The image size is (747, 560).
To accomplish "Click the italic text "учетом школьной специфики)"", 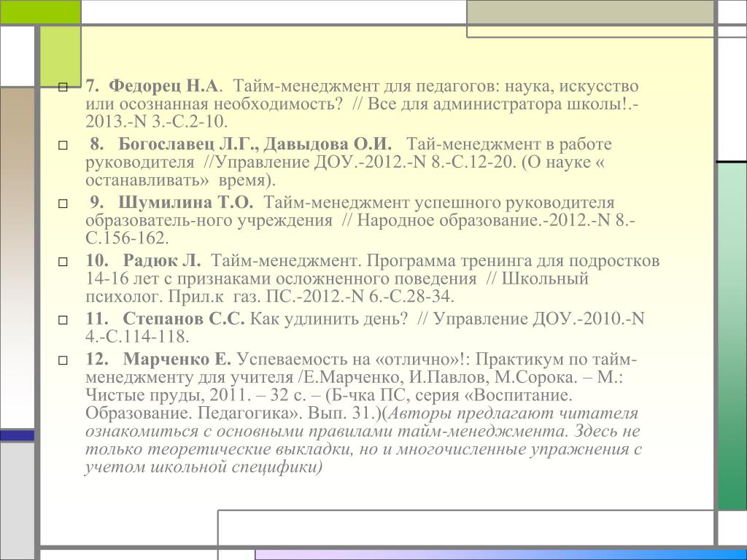I will coord(204,467).
